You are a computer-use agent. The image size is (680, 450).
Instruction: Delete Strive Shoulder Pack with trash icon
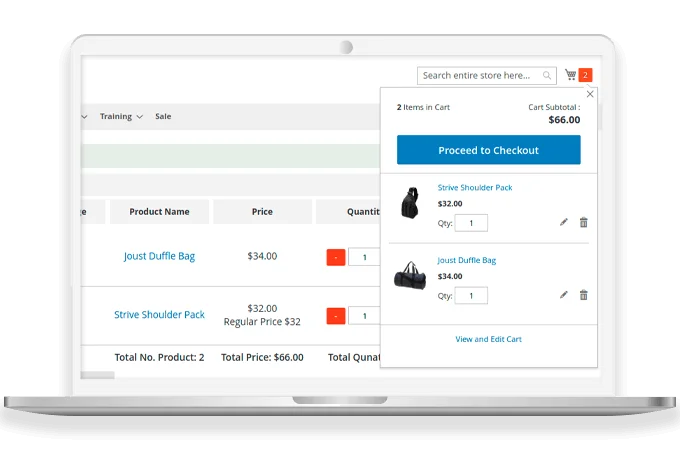584,222
